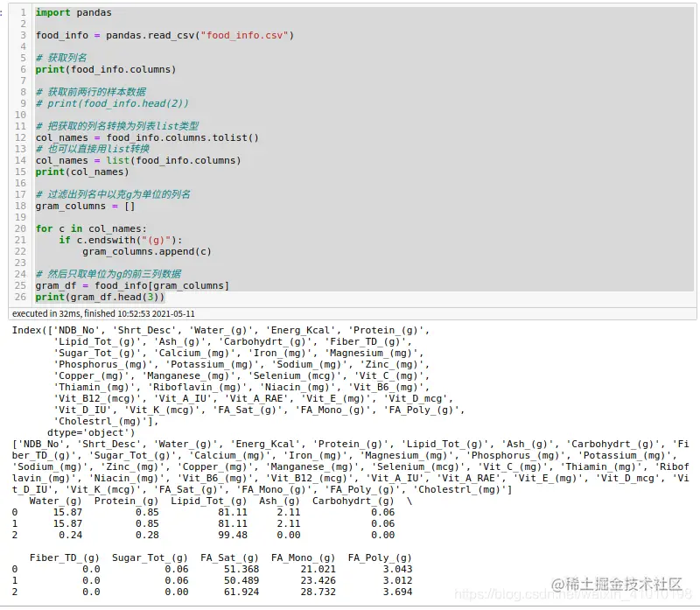The height and width of the screenshot is (610, 700).
Task: Click the value 99.48 in the output table
Action: (233, 535)
